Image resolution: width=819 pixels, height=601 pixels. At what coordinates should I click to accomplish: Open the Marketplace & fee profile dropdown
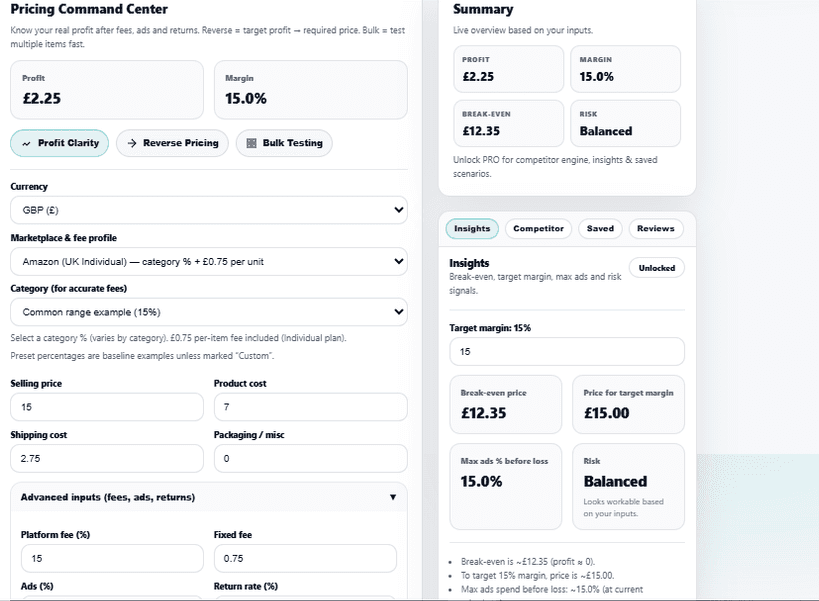[x=208, y=261]
